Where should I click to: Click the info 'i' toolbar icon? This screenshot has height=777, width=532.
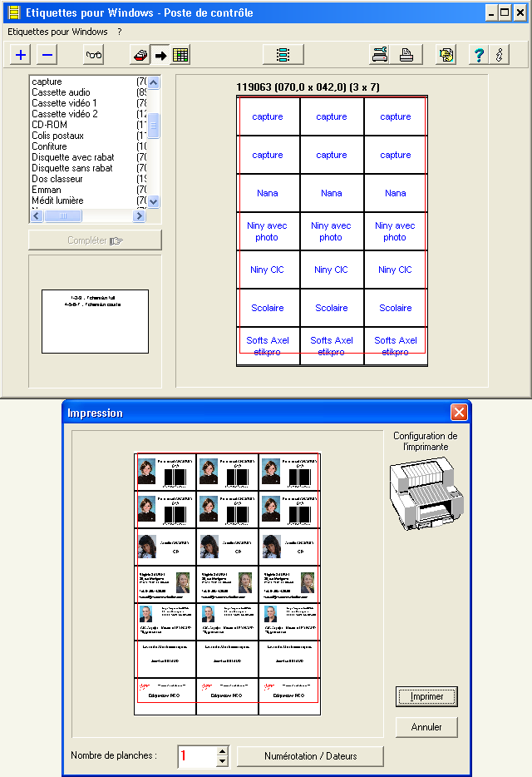[500, 55]
